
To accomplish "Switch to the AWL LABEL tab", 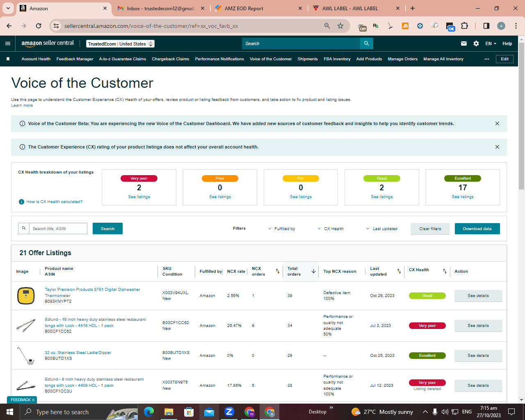I will pos(356,8).
